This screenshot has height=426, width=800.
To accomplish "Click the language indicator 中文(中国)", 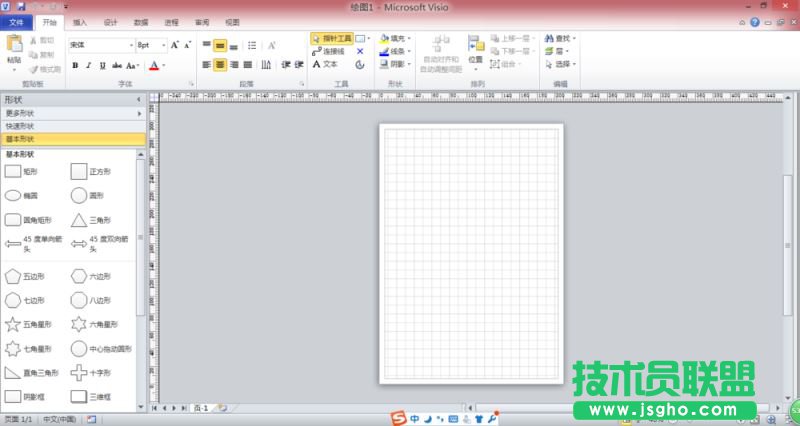I will 60,419.
